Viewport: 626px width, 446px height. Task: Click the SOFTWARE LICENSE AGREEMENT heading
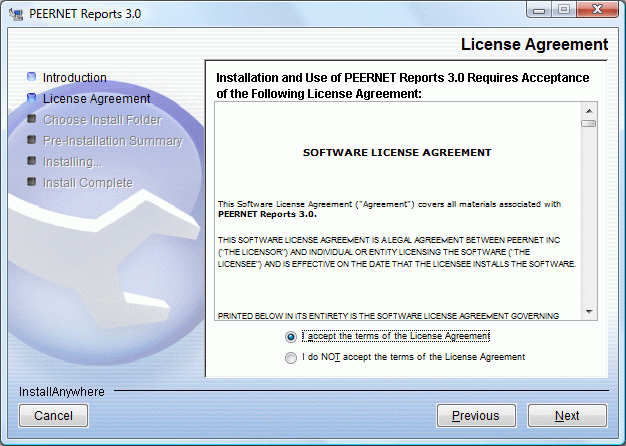point(397,153)
